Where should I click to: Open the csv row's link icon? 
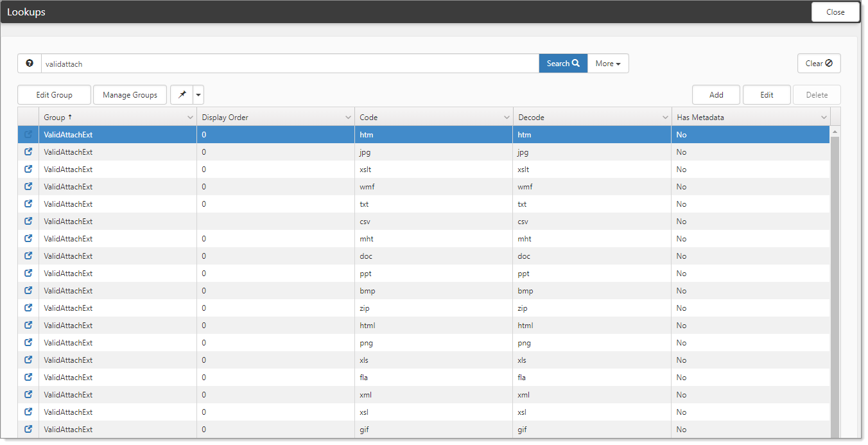point(28,222)
